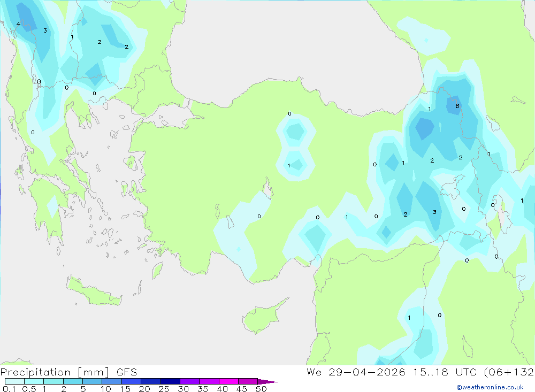535x392 pixels.
Task: Click the 20–25 mm legend swatch
Action: pos(151,381)
